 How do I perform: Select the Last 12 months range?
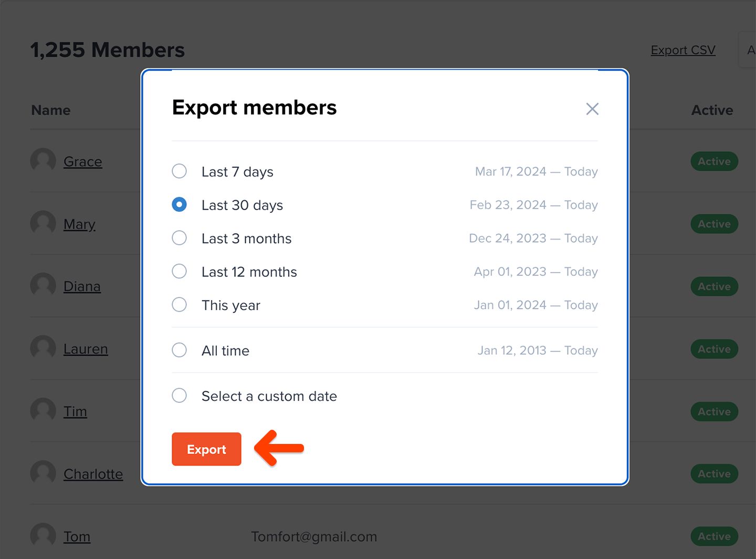[x=179, y=271]
